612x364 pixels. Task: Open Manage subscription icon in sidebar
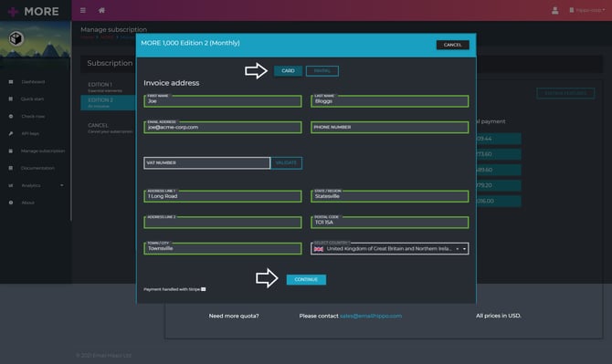tap(11, 151)
